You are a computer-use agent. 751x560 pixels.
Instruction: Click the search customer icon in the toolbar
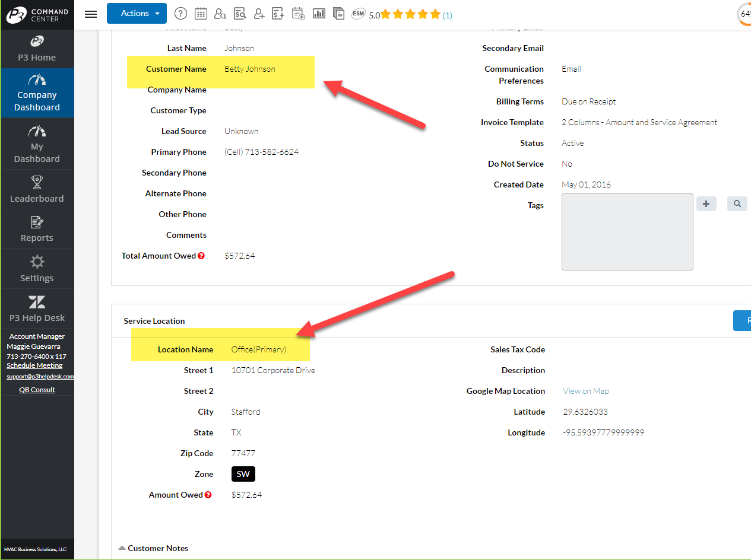(220, 14)
